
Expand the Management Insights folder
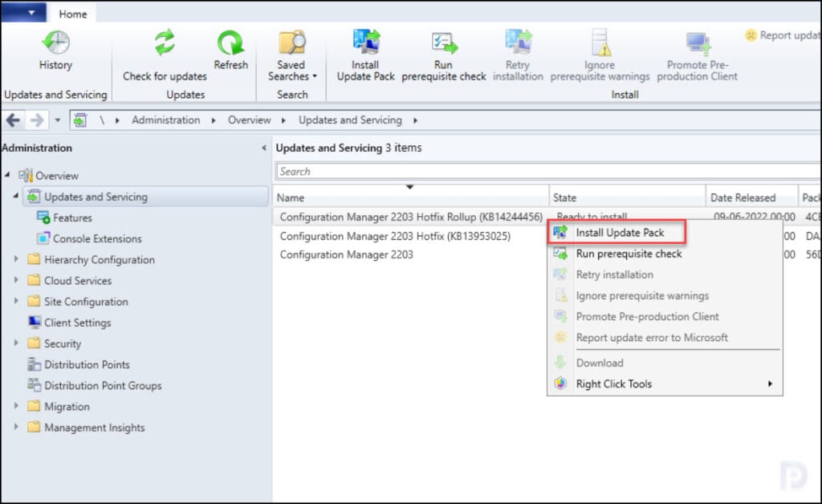[x=16, y=426]
